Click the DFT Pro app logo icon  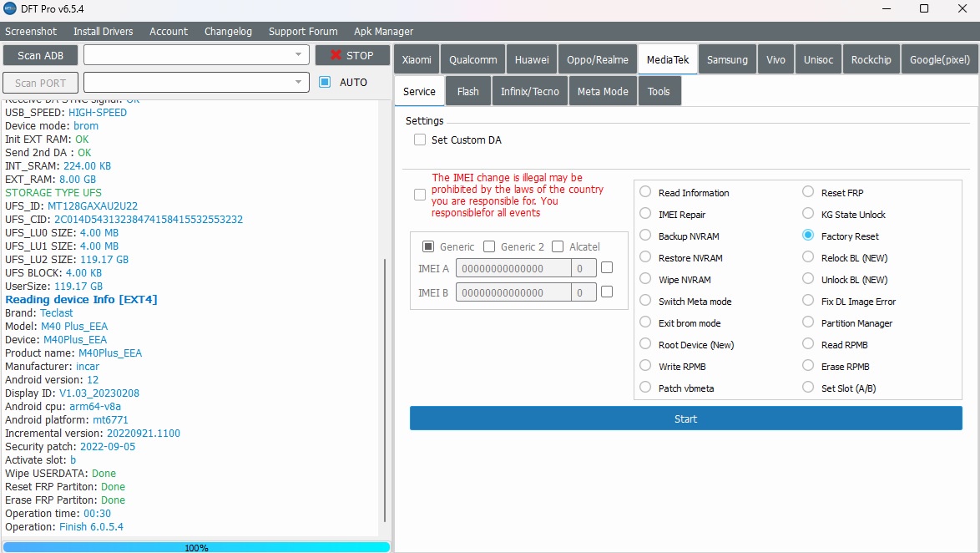tap(9, 8)
